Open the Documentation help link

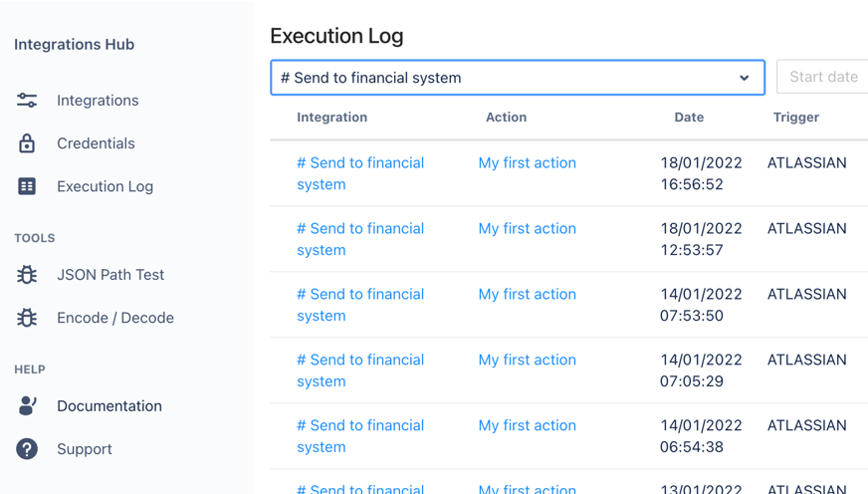109,405
